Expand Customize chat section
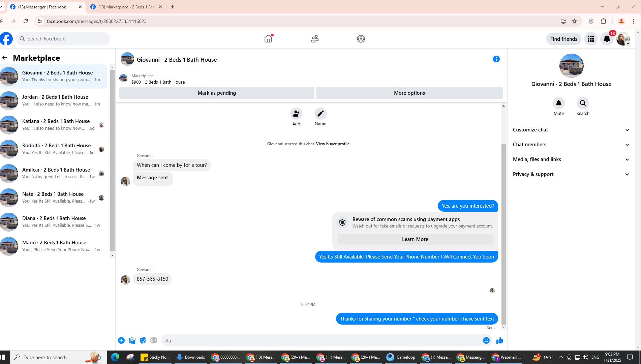The width and height of the screenshot is (641, 364). (x=571, y=130)
